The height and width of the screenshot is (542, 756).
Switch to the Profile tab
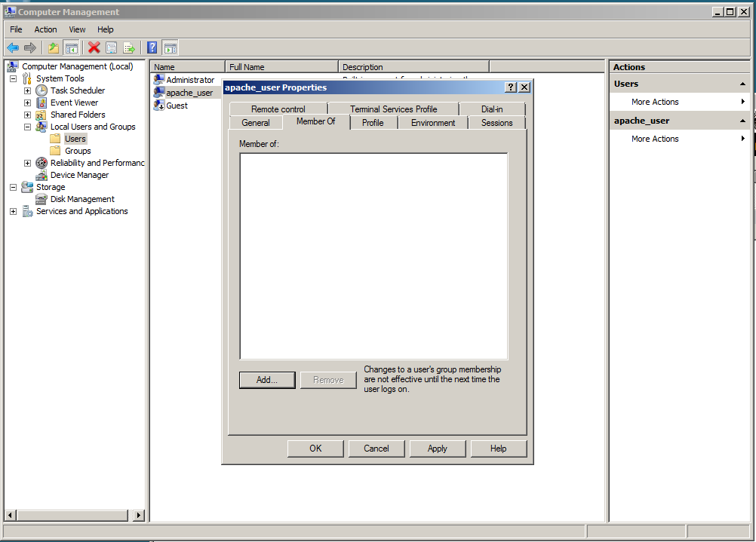pyautogui.click(x=373, y=123)
